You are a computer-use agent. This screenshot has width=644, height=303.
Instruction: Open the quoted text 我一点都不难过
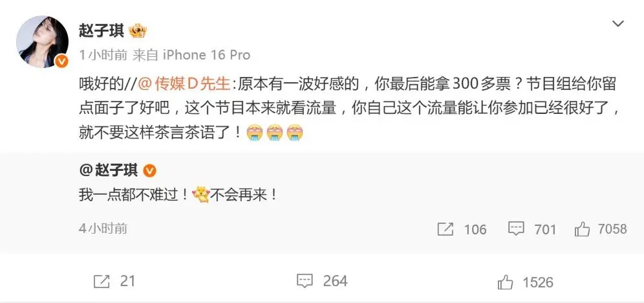coord(134,195)
